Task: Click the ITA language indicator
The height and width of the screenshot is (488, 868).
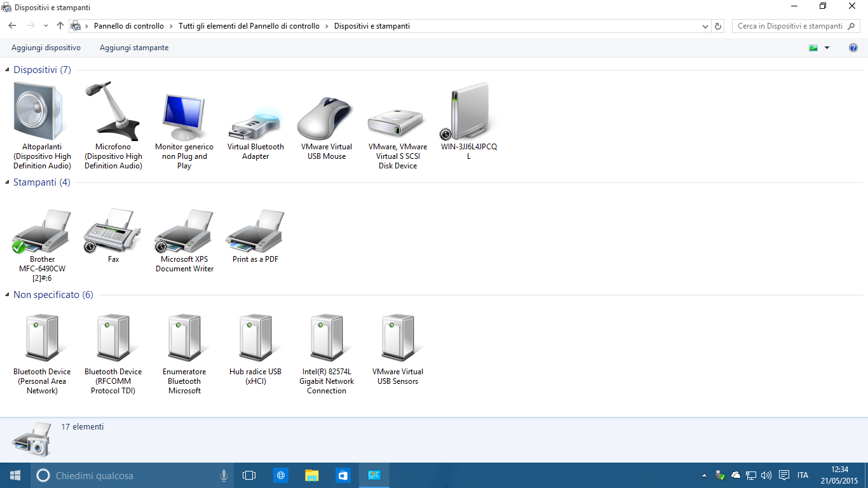Action: [x=803, y=475]
